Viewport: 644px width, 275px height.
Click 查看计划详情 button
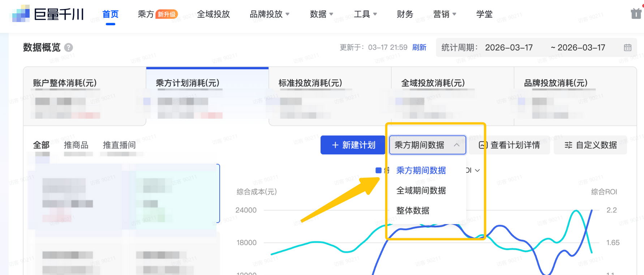(510, 145)
